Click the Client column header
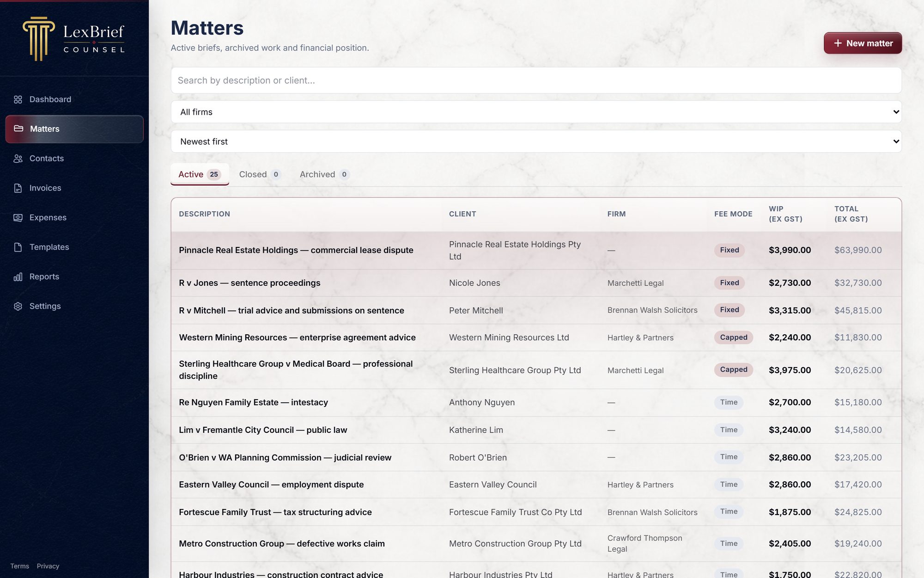 [462, 214]
